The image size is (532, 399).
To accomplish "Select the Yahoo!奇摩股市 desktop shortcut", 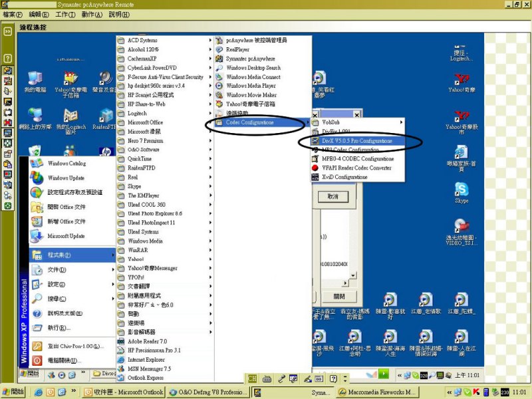I will [462, 122].
